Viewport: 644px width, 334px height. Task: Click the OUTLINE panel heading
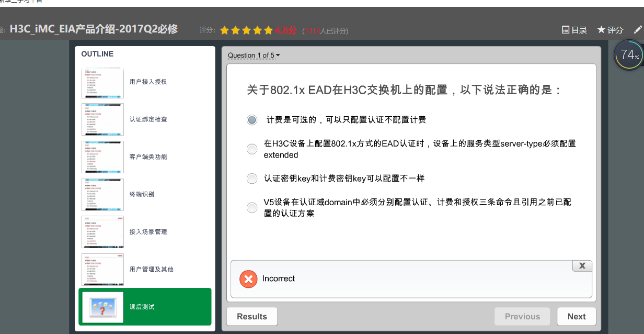pos(97,54)
